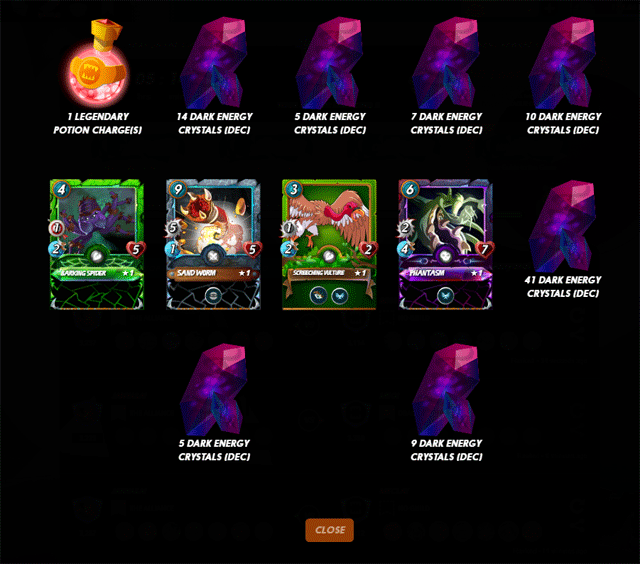The image size is (640, 564).
Task: Open the Lurking Spider card
Action: [x=97, y=244]
